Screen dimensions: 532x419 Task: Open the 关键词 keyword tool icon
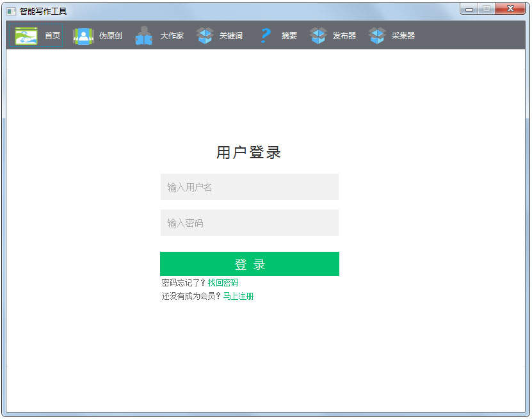tap(204, 35)
